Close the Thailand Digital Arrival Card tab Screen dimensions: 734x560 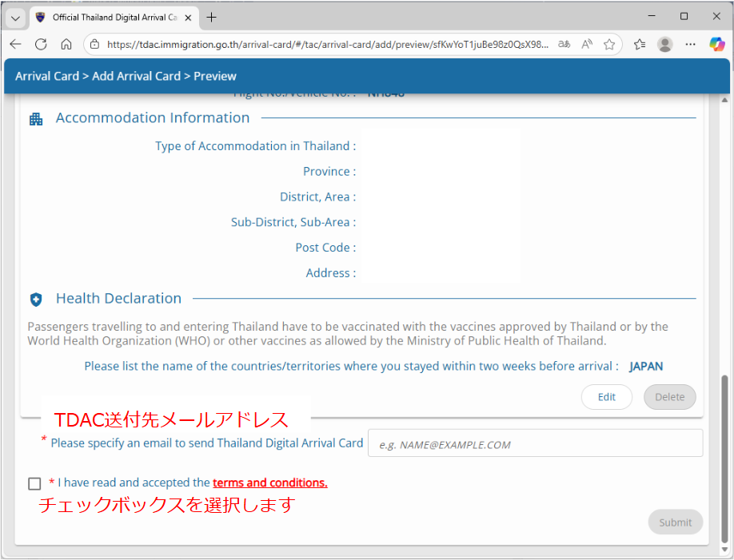(188, 17)
